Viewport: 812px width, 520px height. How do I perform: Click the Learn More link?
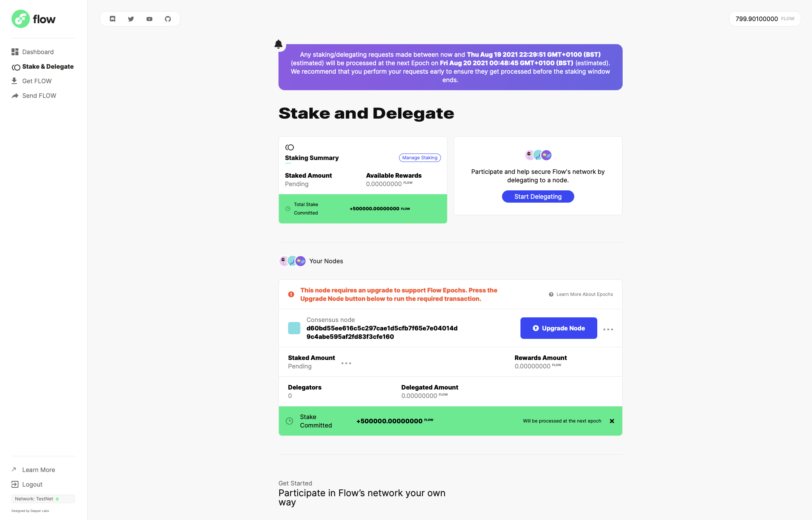tap(38, 469)
